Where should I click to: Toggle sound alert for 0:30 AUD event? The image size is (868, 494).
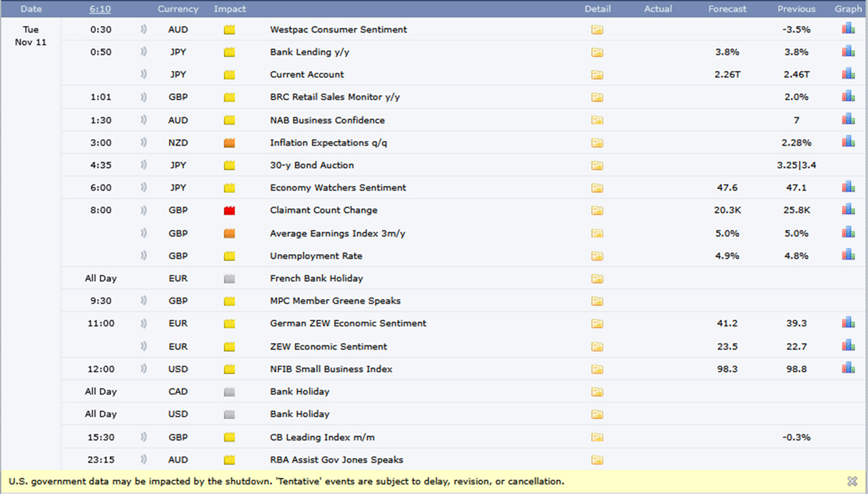tap(143, 30)
